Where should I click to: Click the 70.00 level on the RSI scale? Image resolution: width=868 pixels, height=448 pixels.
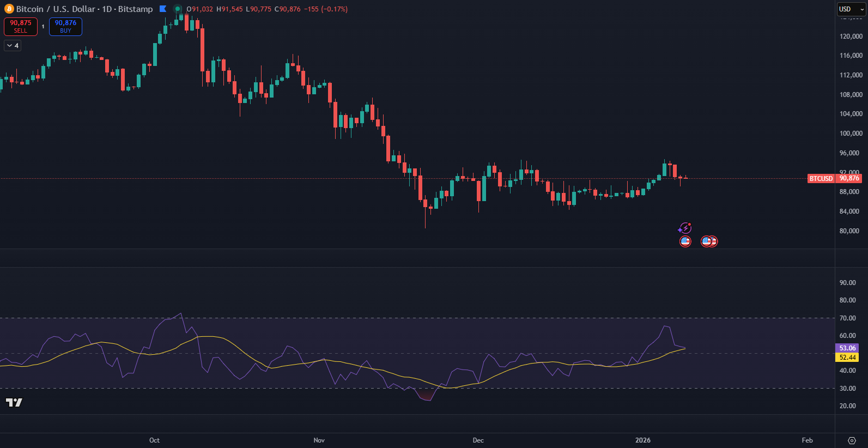847,318
